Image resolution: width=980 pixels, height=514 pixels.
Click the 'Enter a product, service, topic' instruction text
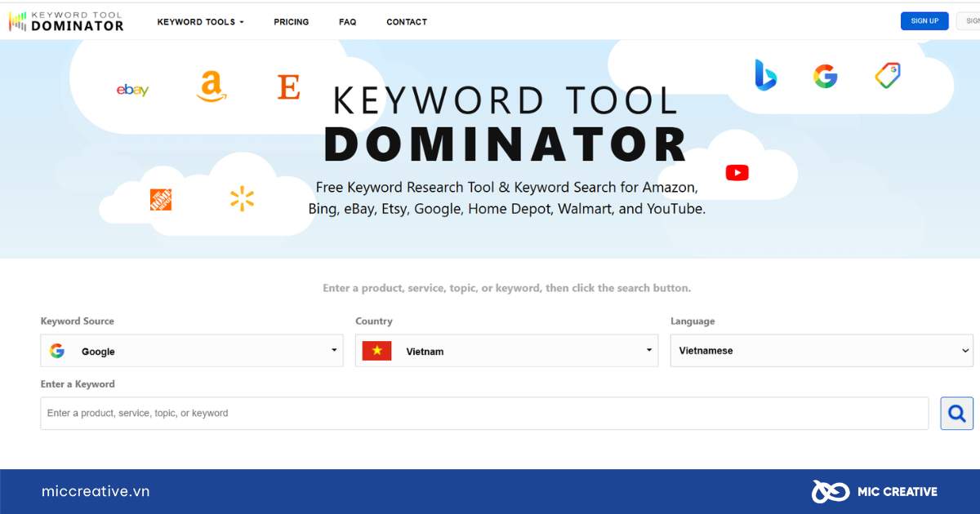tap(506, 288)
